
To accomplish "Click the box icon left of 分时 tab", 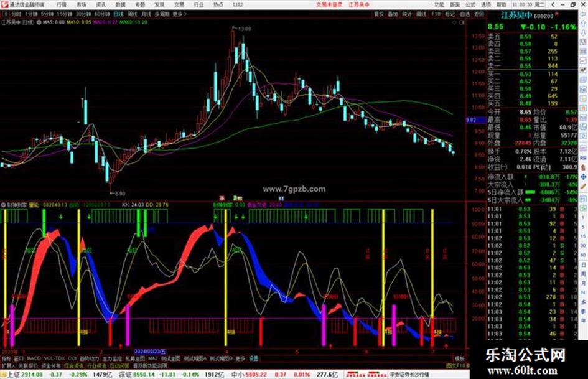I will tap(5, 14).
